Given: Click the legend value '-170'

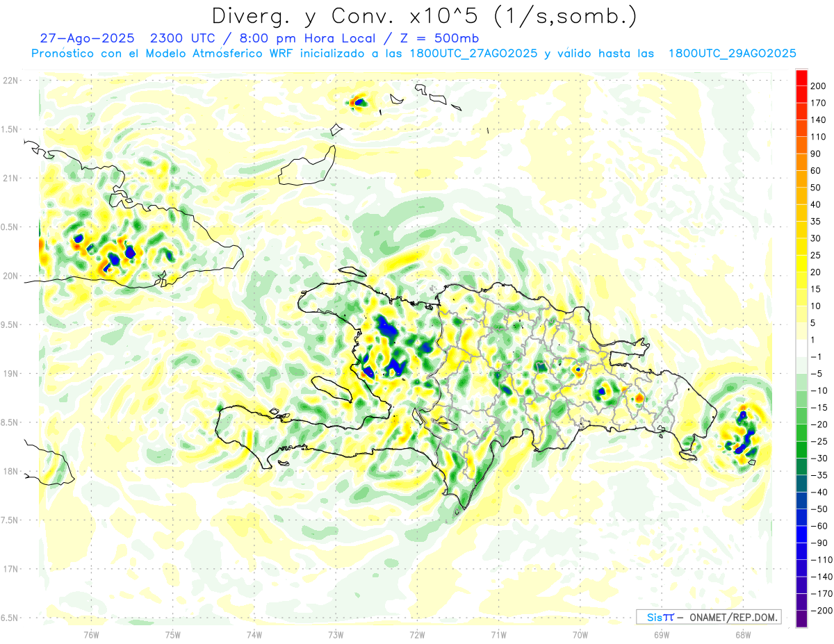Looking at the screenshot, I should pyautogui.click(x=823, y=594).
